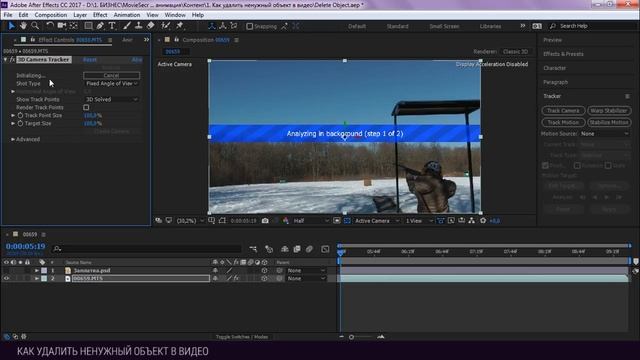Open the Animation menu
This screenshot has height=360, width=640.
tap(127, 15)
